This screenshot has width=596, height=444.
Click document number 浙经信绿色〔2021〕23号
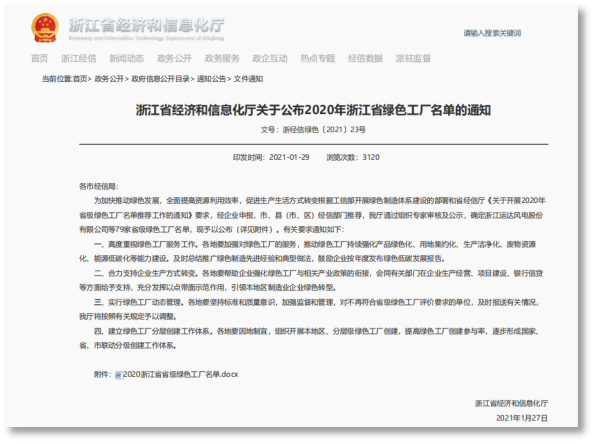[x=324, y=130]
